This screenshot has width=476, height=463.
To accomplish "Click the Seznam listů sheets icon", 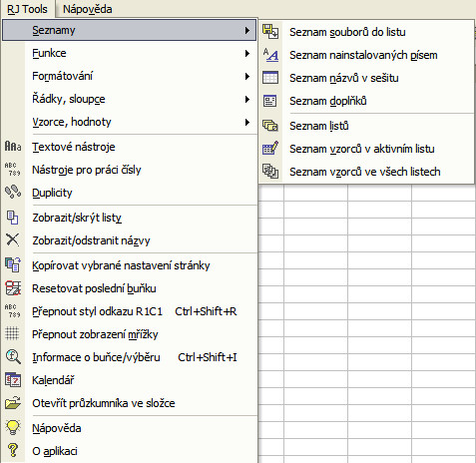I will [270, 126].
